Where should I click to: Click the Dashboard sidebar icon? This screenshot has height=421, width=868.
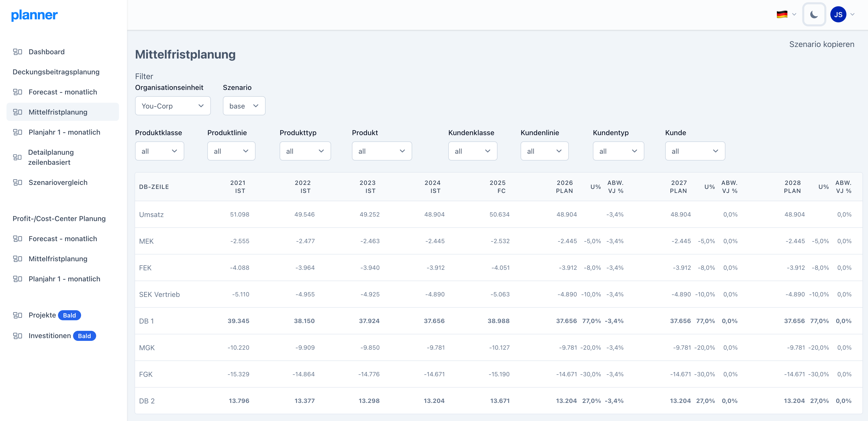18,52
